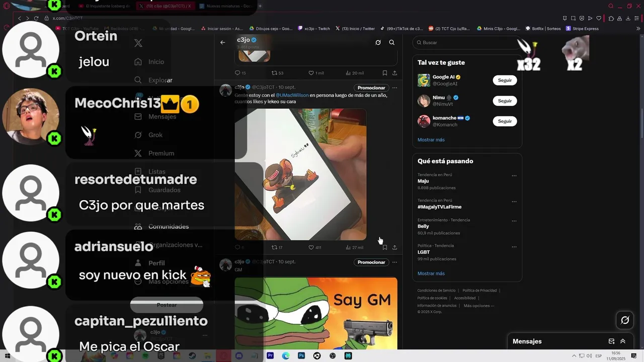The width and height of the screenshot is (644, 362).
Task: Share the post with 27 mil views
Action: click(x=394, y=247)
